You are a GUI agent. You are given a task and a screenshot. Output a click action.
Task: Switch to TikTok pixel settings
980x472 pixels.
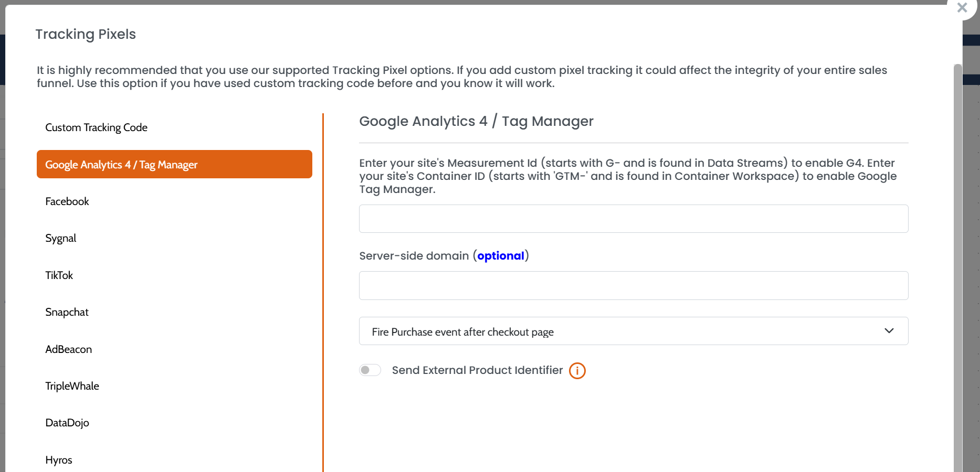point(59,275)
